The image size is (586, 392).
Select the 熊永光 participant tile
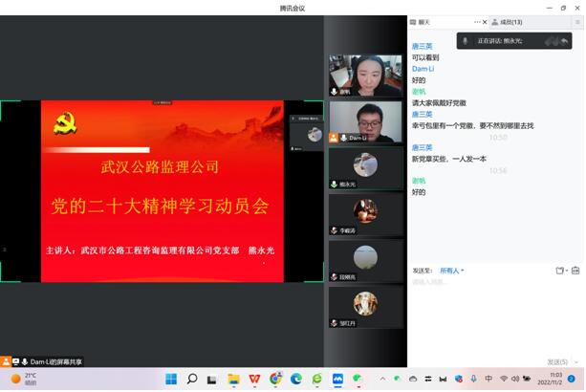(365, 168)
